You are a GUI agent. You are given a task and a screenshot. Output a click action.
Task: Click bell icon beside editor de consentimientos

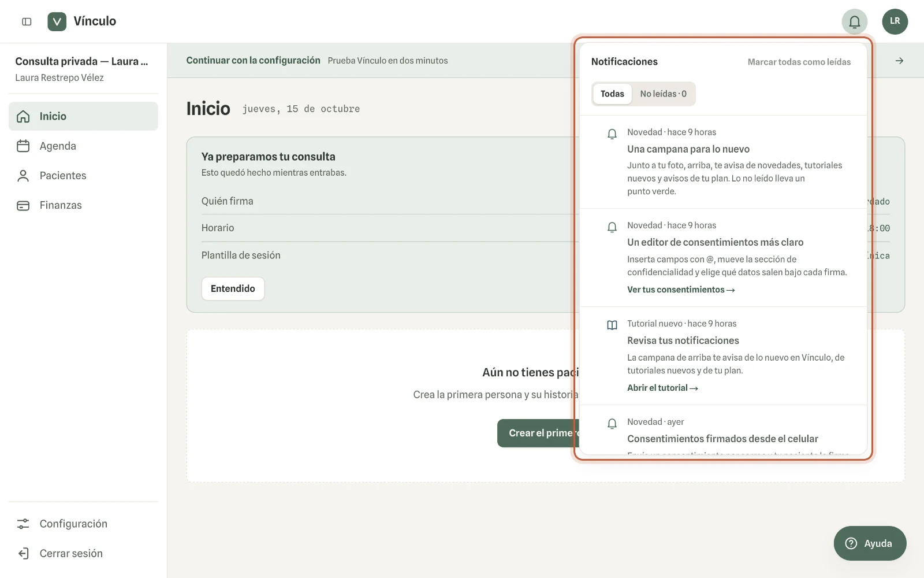tap(612, 227)
